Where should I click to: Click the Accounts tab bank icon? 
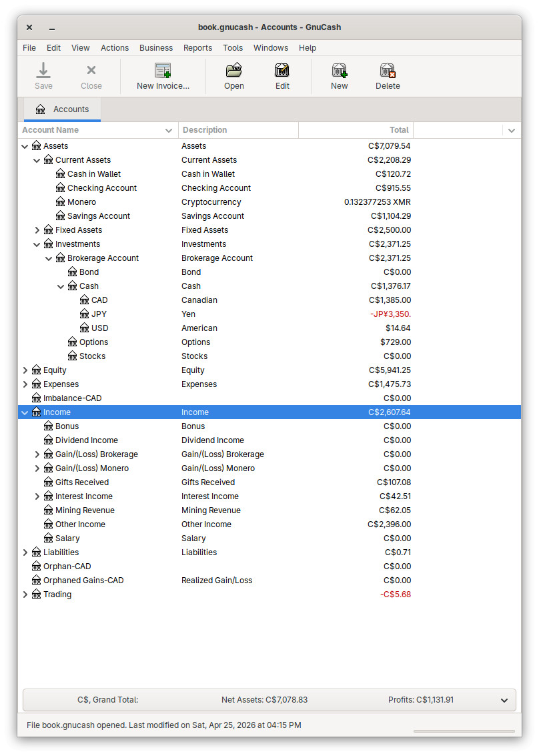coord(41,109)
